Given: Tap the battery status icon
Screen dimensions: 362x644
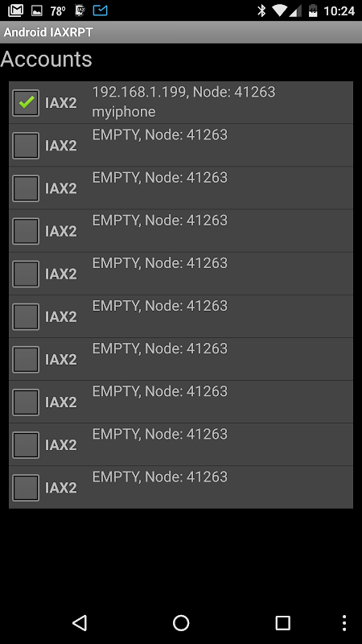Looking at the screenshot, I should click(313, 10).
